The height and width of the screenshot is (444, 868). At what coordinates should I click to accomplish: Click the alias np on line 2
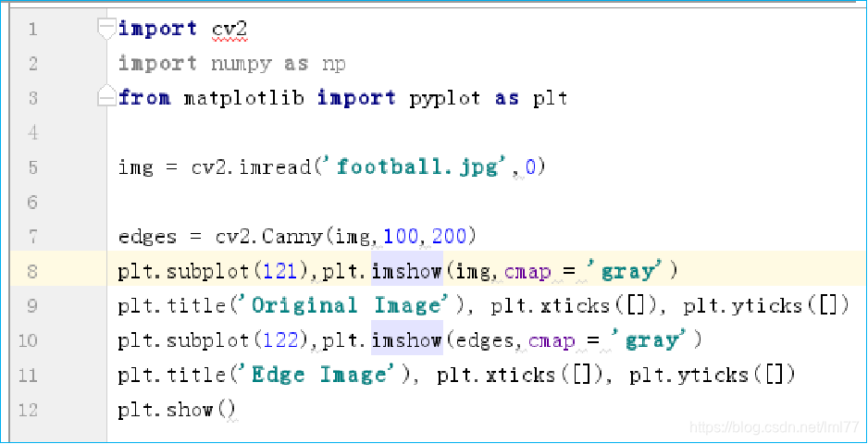tap(334, 65)
